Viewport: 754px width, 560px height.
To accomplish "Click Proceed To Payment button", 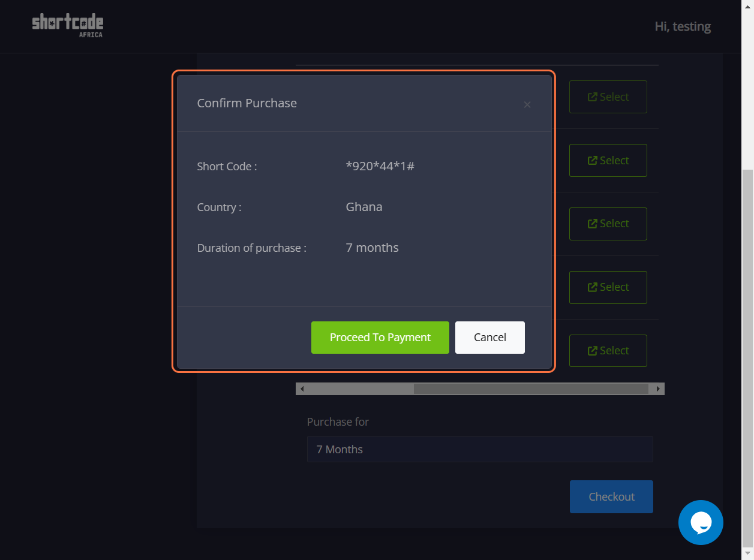I will (x=380, y=338).
